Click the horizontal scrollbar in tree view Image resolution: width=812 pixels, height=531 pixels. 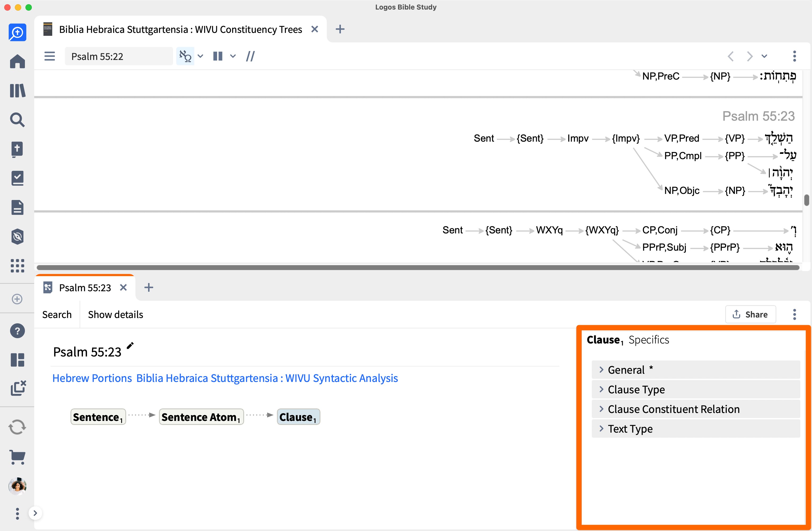418,267
